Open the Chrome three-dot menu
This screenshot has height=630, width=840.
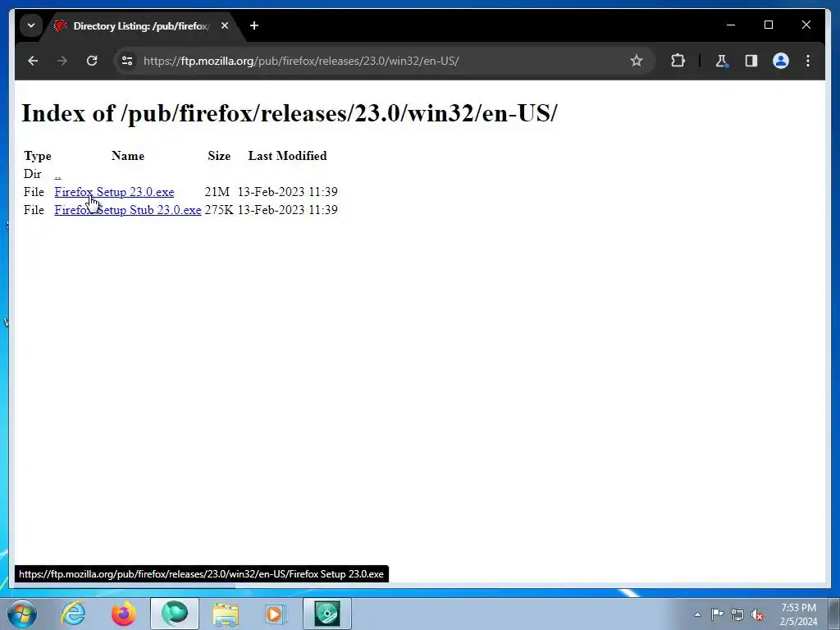808,61
